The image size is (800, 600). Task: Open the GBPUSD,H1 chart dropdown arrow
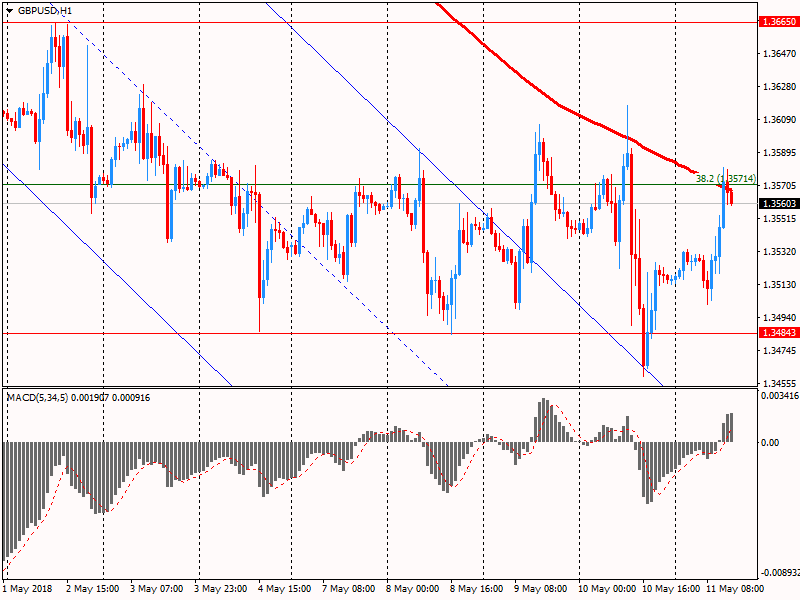[10, 11]
